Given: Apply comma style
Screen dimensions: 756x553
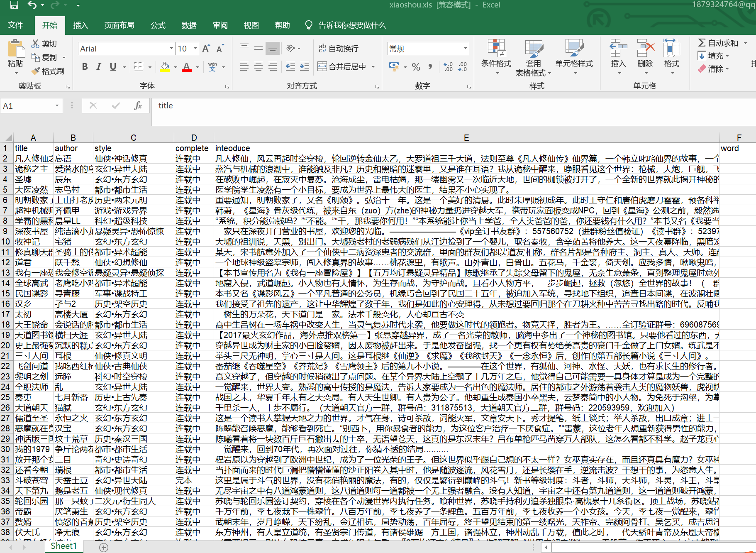Looking at the screenshot, I should 430,66.
